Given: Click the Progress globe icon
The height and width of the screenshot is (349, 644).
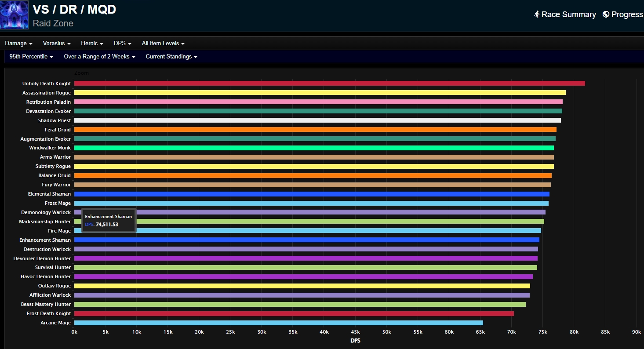Looking at the screenshot, I should pyautogui.click(x=606, y=15).
